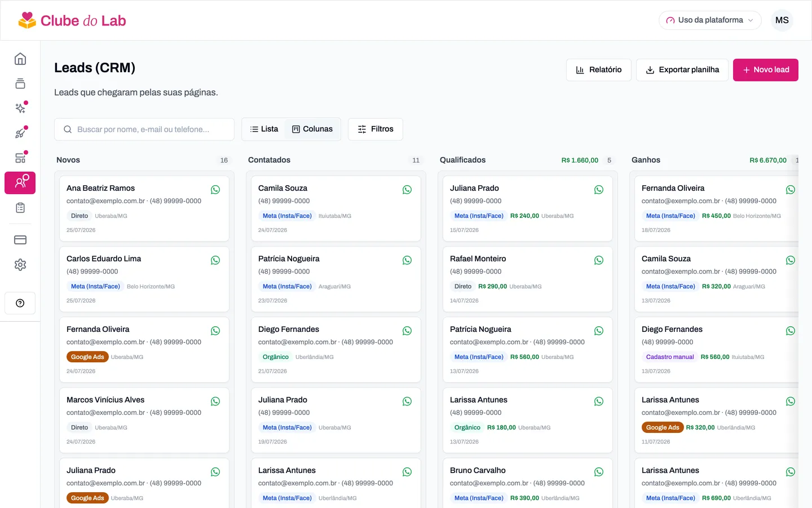Expand the Uso da plataforma dropdown

point(710,20)
